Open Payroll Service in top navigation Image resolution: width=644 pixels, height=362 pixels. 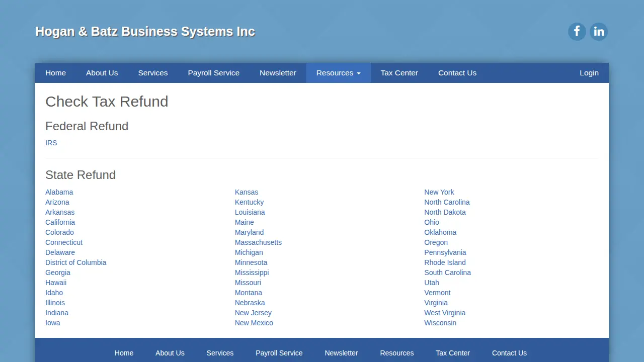pyautogui.click(x=214, y=73)
